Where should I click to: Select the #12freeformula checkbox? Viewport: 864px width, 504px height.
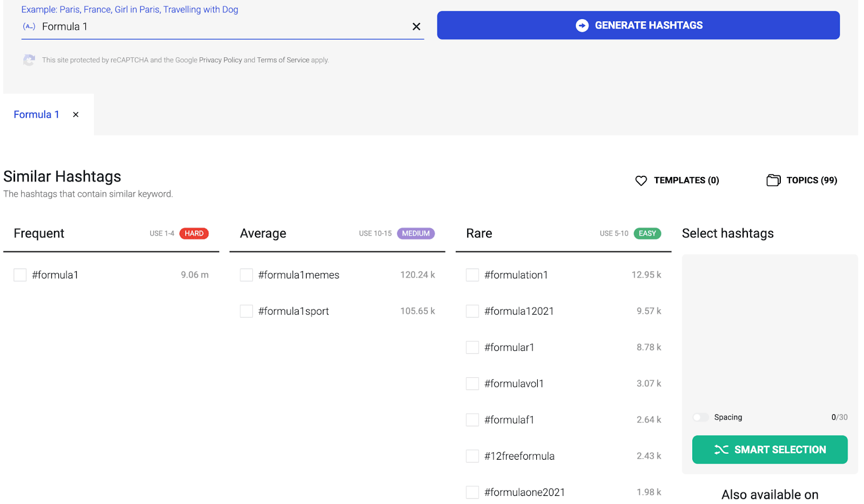coord(472,456)
